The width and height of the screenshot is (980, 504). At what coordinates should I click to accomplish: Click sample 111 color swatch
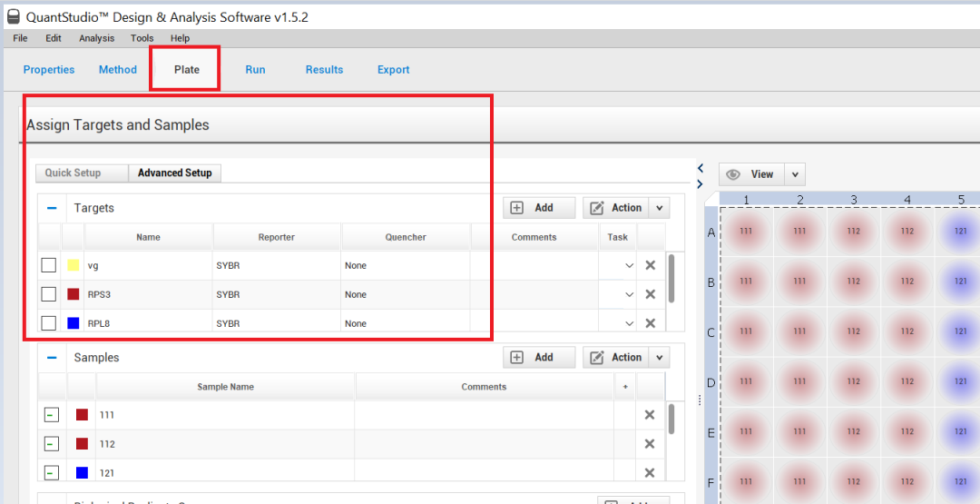(x=82, y=415)
